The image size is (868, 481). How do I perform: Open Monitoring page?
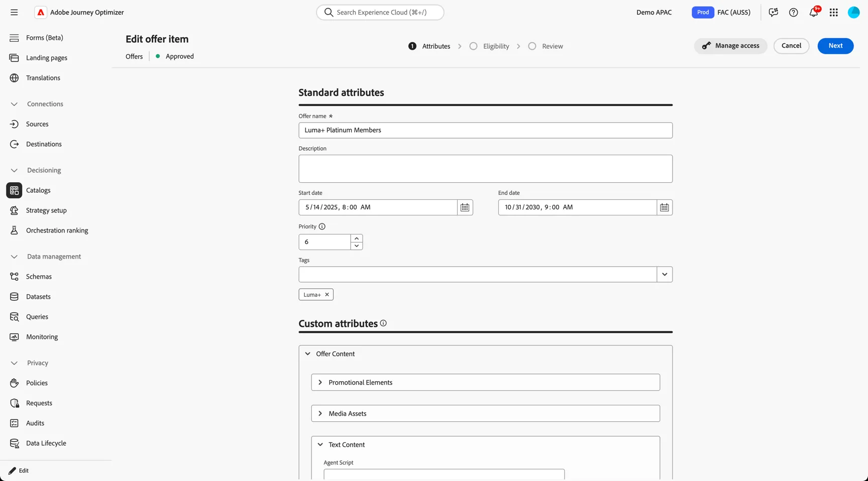click(42, 337)
